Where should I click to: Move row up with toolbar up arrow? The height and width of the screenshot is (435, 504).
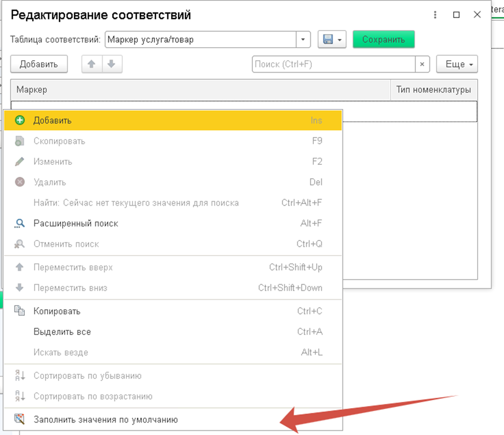pos(92,64)
